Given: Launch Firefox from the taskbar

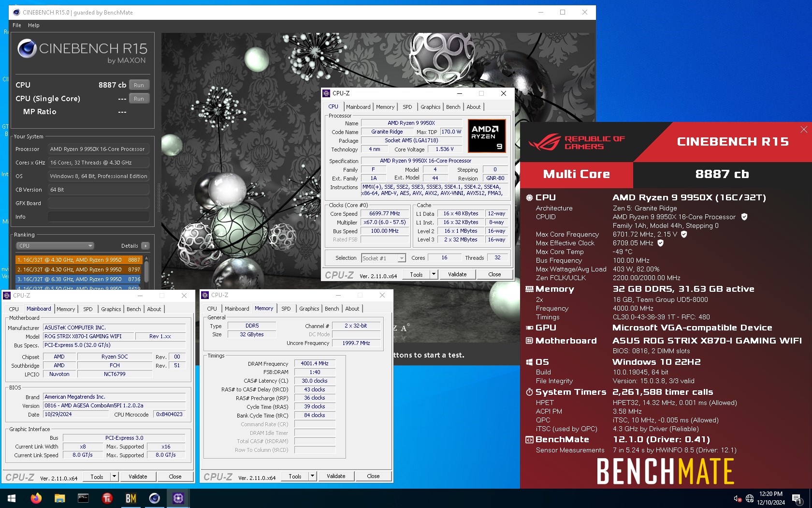Looking at the screenshot, I should point(36,498).
